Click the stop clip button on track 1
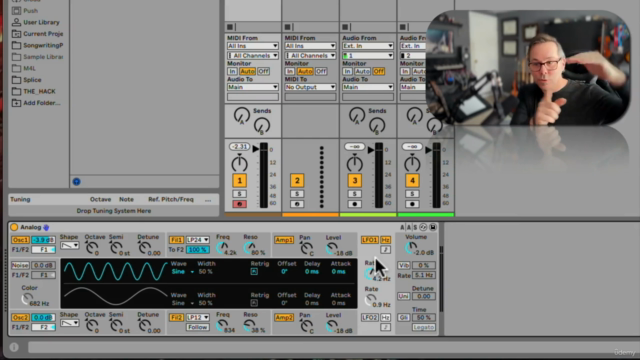This screenshot has width=640, height=360. pyautogui.click(x=230, y=27)
